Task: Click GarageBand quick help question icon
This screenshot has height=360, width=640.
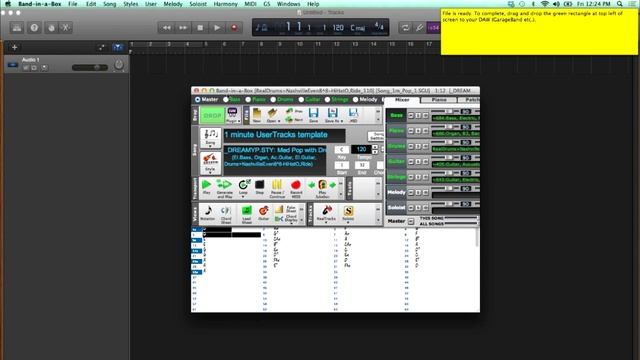Action: click(x=34, y=28)
